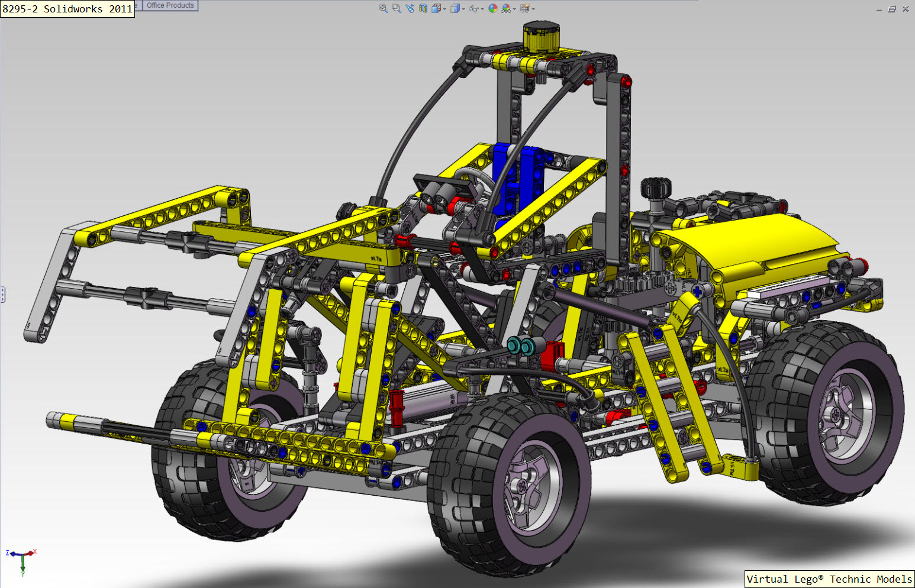Open the View Settings dropdown arrow
This screenshot has width=915, height=588.
pos(533,9)
